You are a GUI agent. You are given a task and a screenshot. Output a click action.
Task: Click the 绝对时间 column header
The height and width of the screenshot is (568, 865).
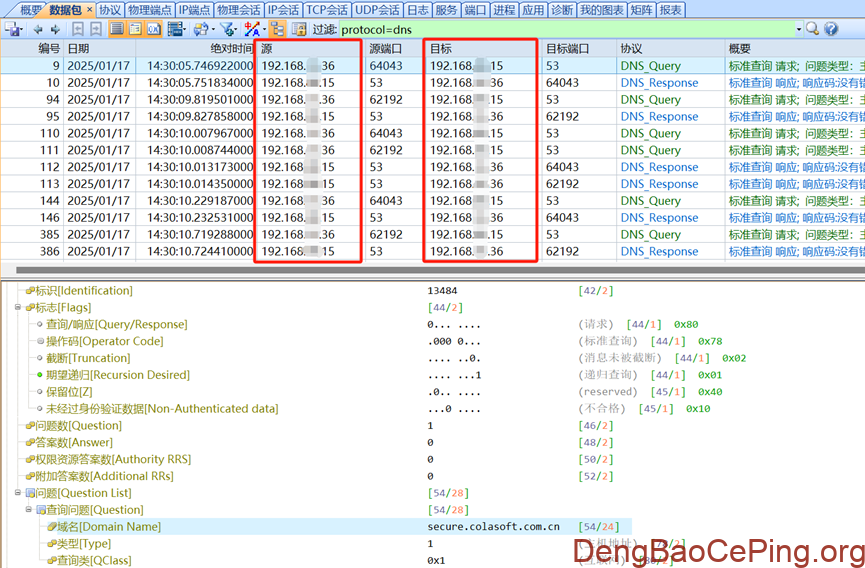coord(230,48)
